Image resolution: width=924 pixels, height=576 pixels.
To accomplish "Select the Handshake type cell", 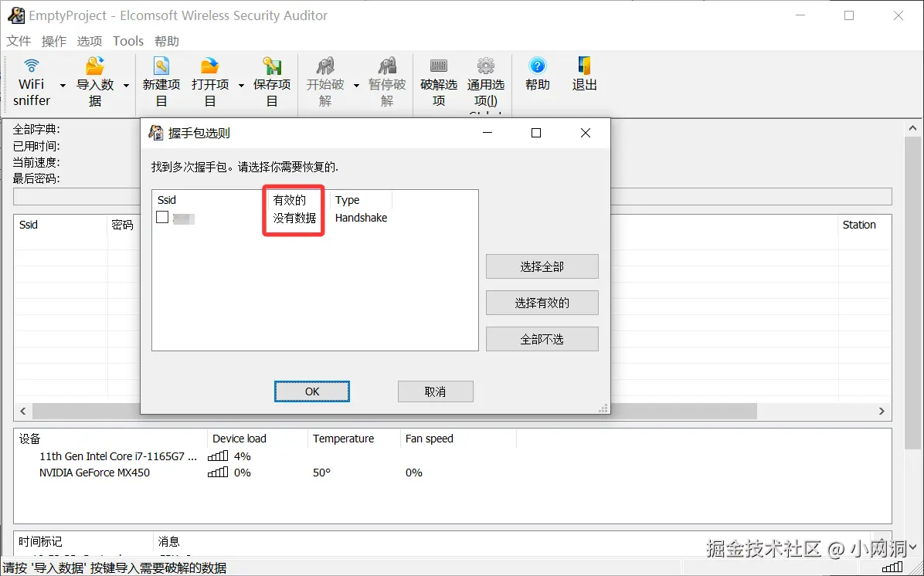I will point(361,218).
